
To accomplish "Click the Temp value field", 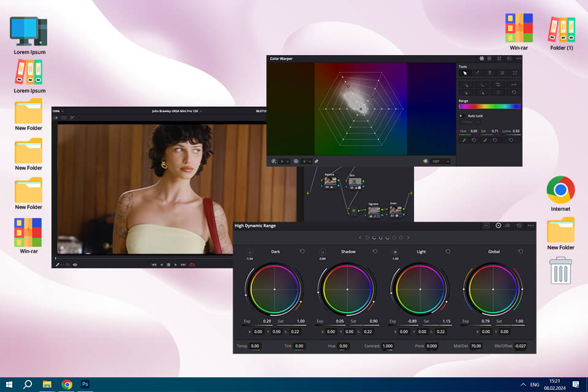I will 255,346.
